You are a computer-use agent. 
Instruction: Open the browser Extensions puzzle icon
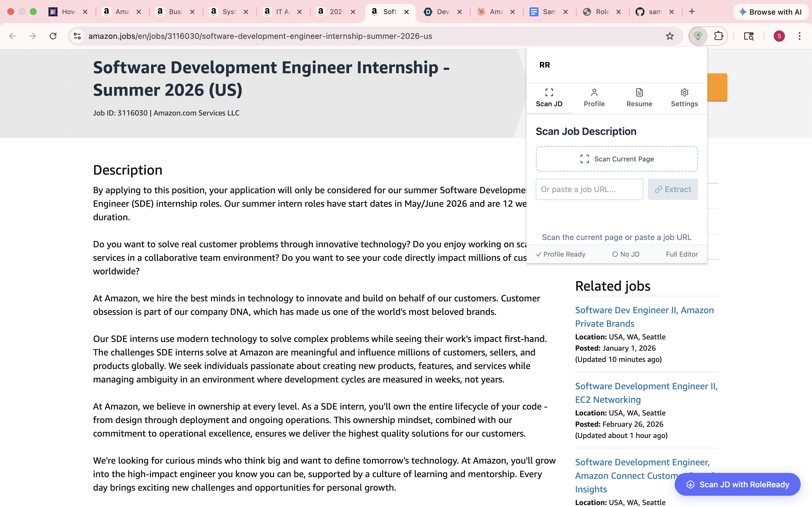[x=718, y=36]
